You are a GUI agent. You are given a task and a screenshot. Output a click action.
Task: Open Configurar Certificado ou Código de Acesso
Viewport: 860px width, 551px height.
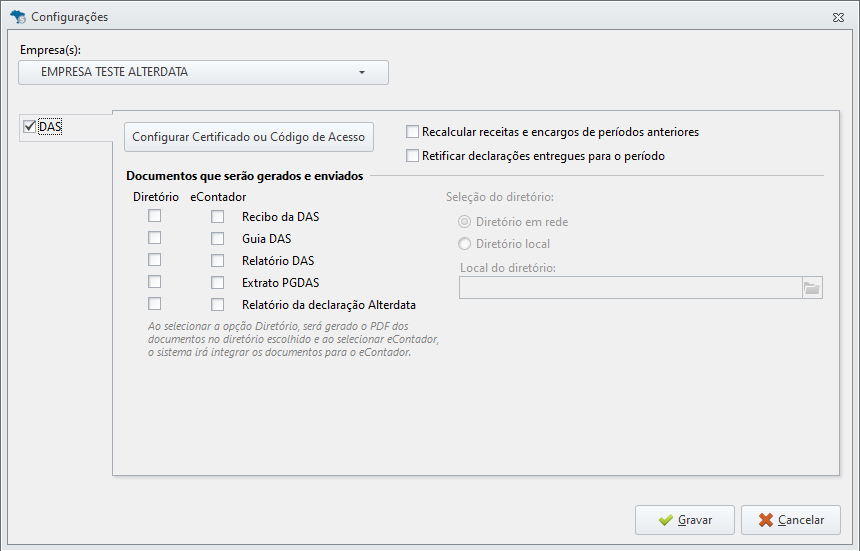point(248,137)
